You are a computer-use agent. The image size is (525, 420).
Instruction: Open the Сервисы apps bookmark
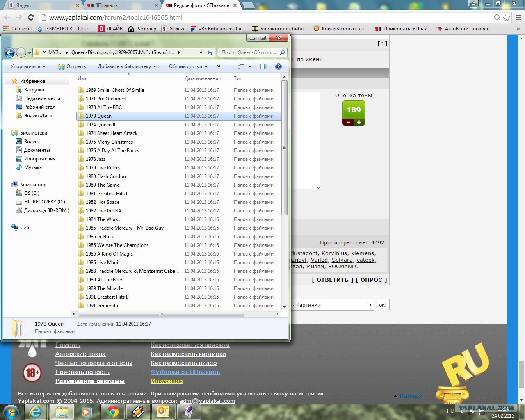coord(17,29)
